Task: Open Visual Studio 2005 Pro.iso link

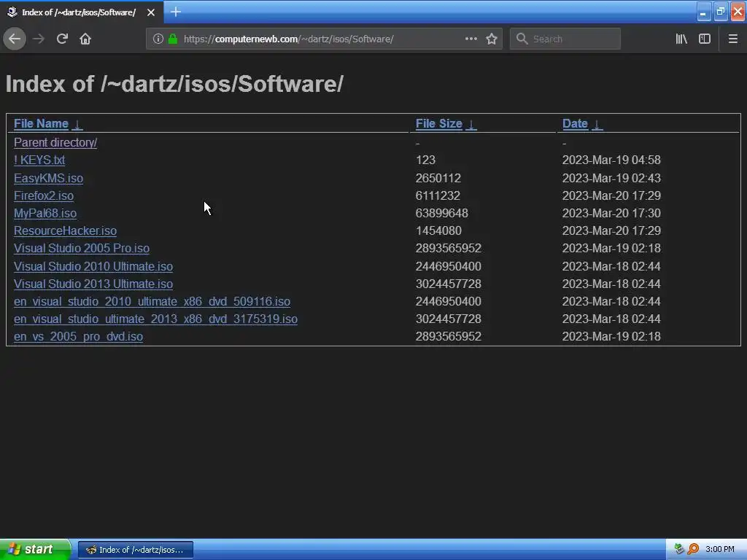Action: pos(82,249)
